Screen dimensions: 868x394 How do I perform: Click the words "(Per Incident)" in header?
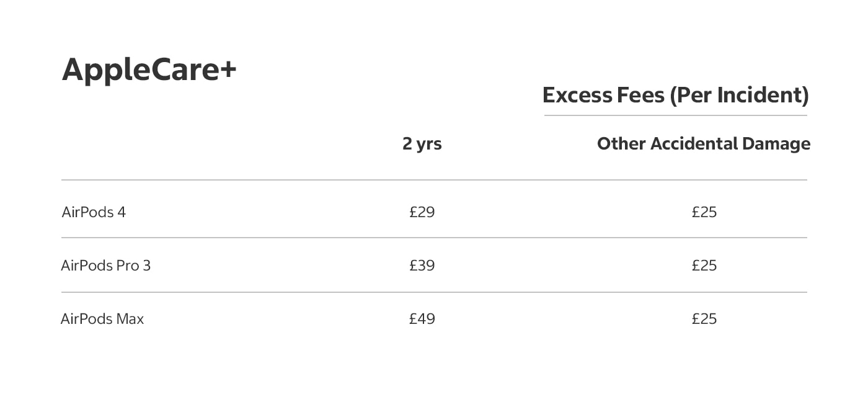[740, 95]
